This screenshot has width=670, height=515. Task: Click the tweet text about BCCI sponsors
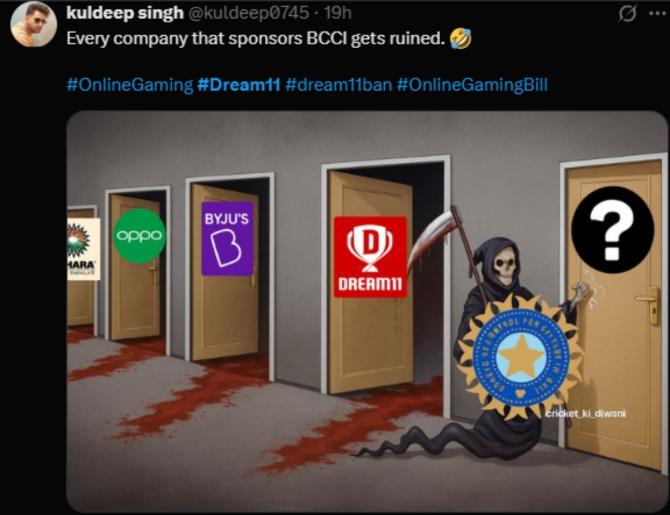[x=256, y=38]
